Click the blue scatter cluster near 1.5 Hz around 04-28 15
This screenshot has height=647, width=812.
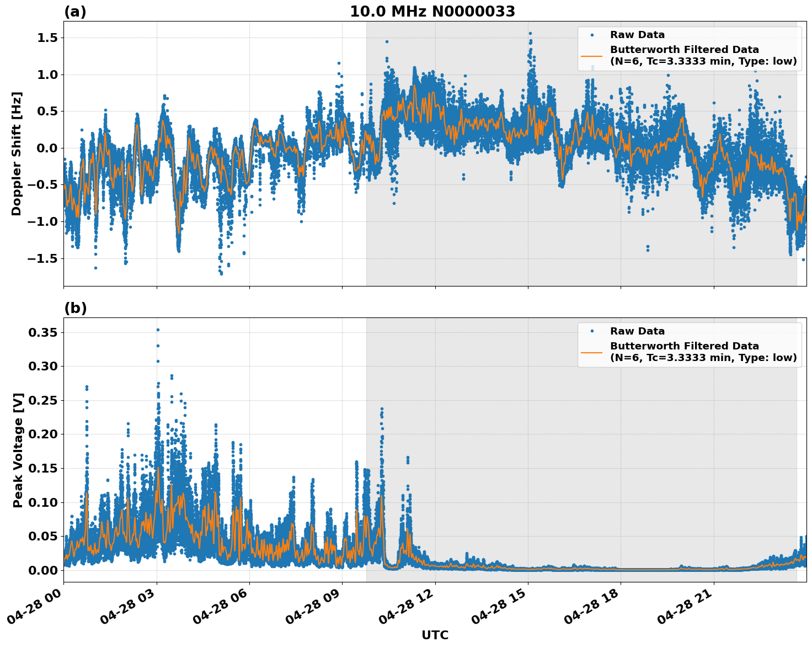point(530,39)
